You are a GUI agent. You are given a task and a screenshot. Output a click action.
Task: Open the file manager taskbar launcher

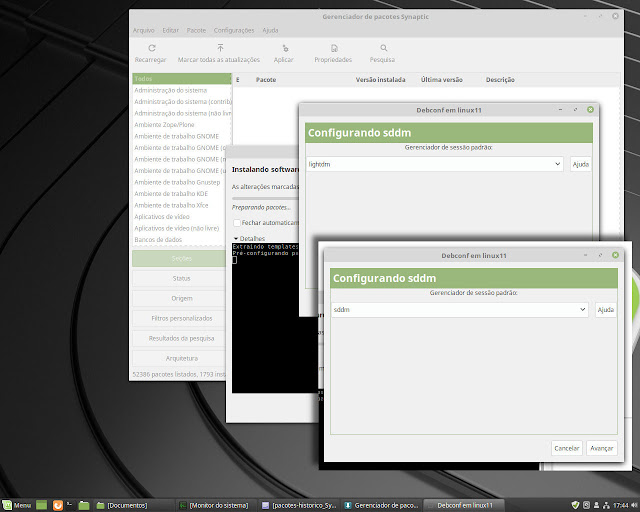tap(84, 505)
